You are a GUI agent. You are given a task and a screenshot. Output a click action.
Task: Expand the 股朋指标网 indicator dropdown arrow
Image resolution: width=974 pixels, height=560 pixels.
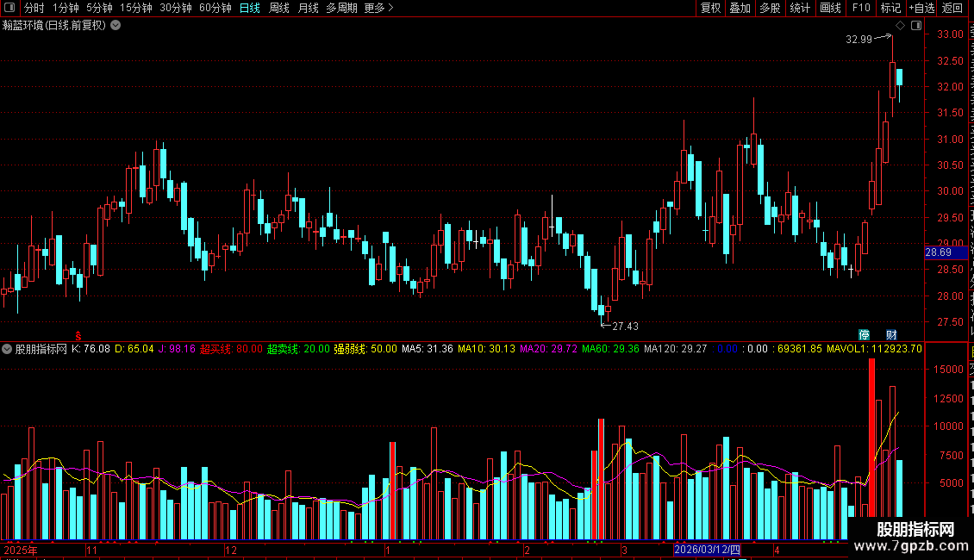7,349
